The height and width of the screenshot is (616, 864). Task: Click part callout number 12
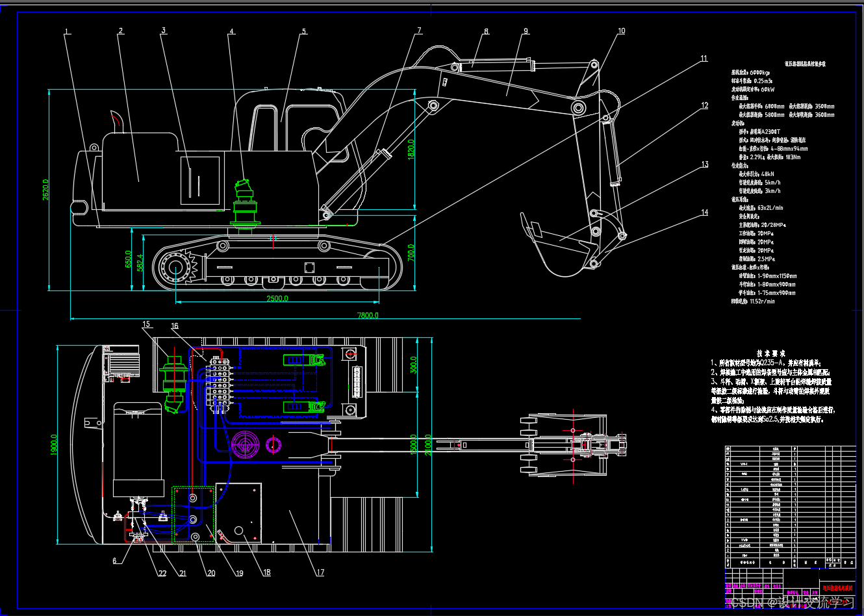coord(704,105)
